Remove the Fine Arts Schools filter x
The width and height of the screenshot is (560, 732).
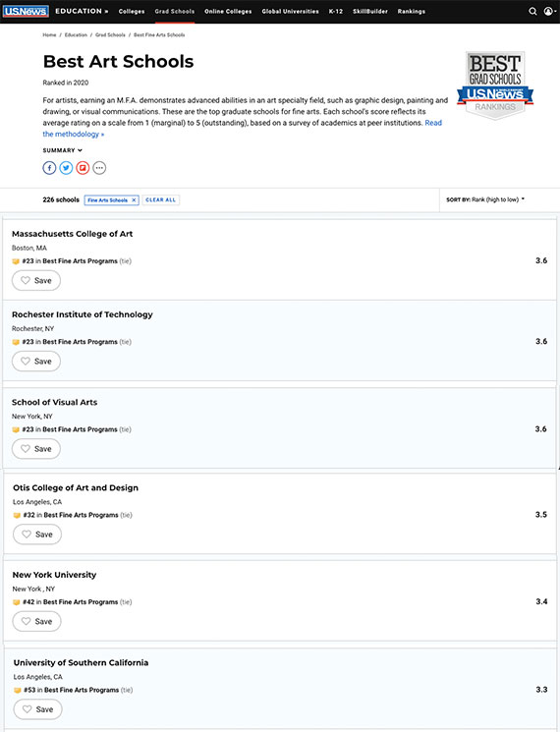134,199
